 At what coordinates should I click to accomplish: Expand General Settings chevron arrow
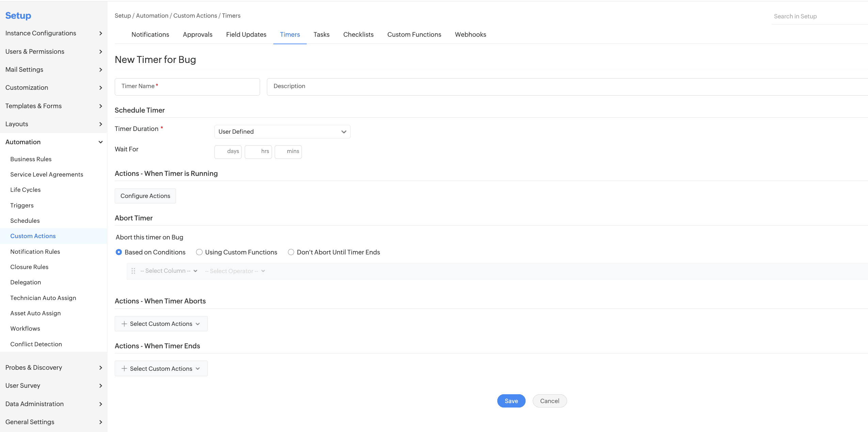coord(100,422)
